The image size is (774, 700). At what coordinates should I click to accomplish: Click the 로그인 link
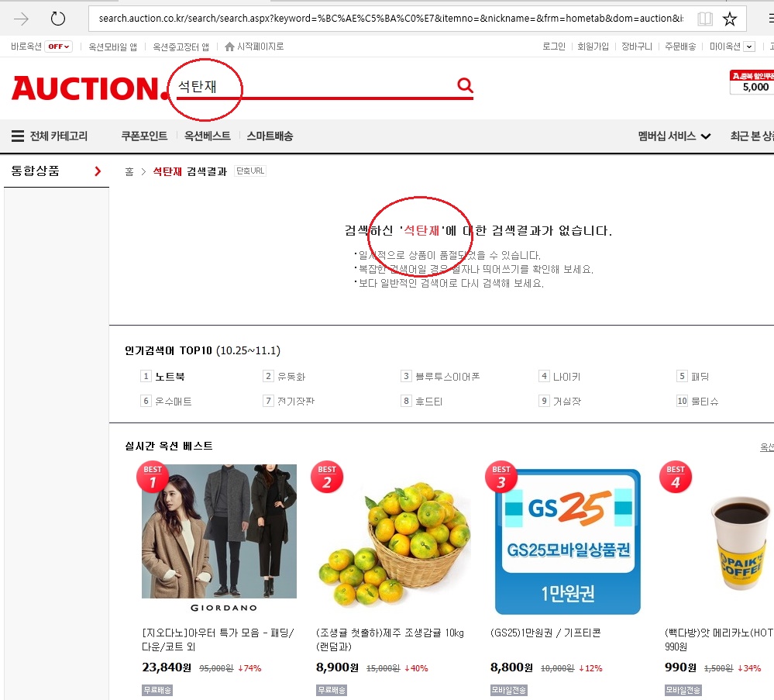click(553, 47)
